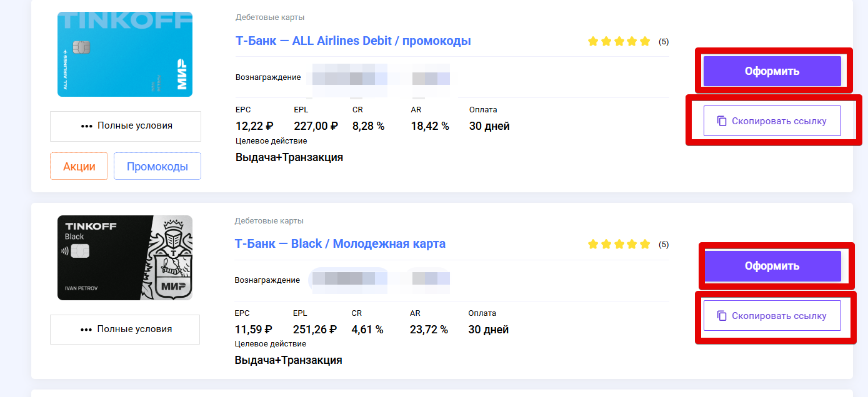Viewport: 868px width, 397px height.
Task: Click the blue ALL Airlines card image
Action: point(125,54)
